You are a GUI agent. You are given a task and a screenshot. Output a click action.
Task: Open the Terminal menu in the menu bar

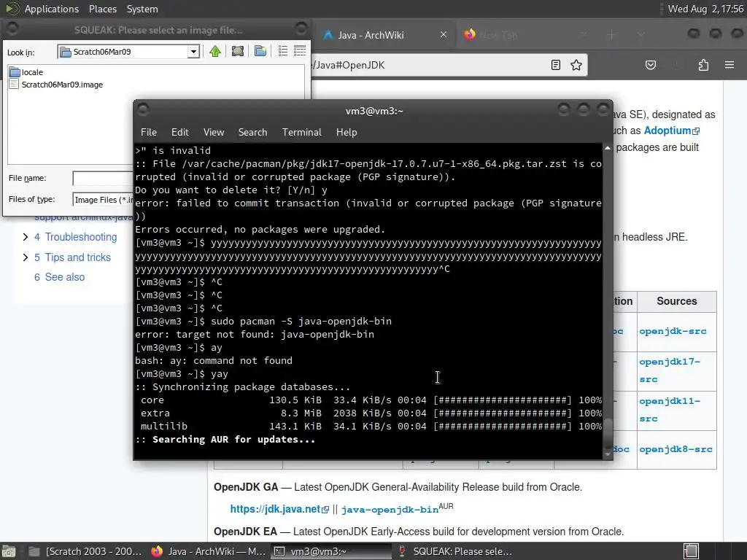[301, 132]
